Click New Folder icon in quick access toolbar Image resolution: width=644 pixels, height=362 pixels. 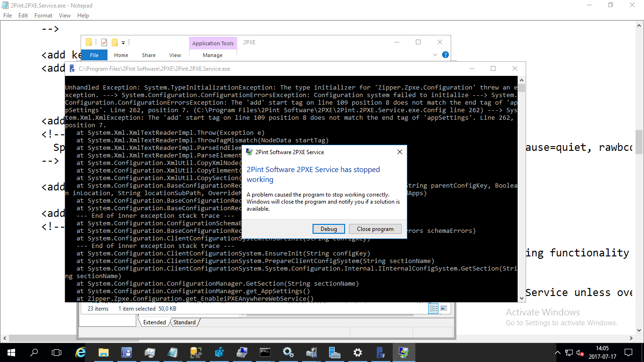point(115,42)
